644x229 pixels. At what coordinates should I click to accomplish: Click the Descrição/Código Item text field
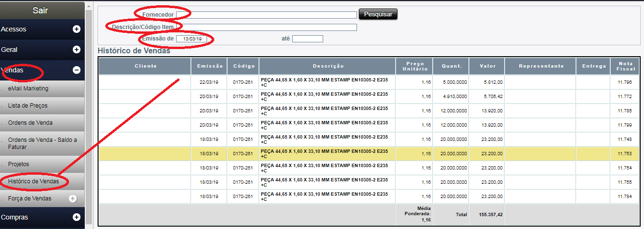pos(266,27)
